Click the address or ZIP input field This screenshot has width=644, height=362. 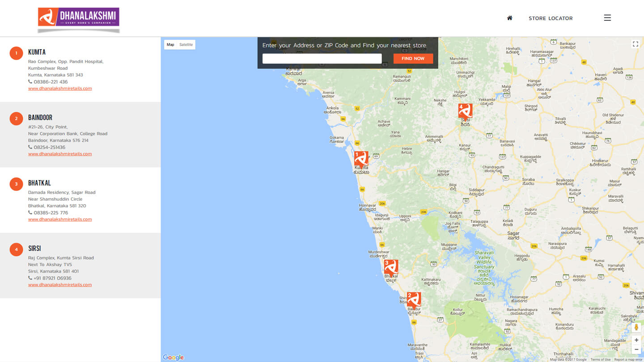click(322, 59)
